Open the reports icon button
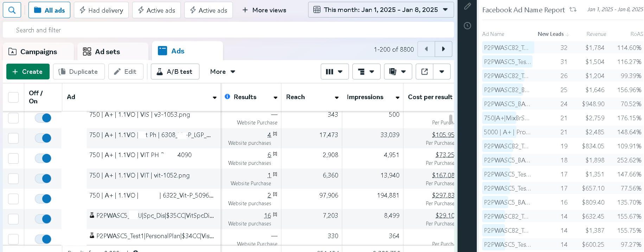 pos(398,72)
